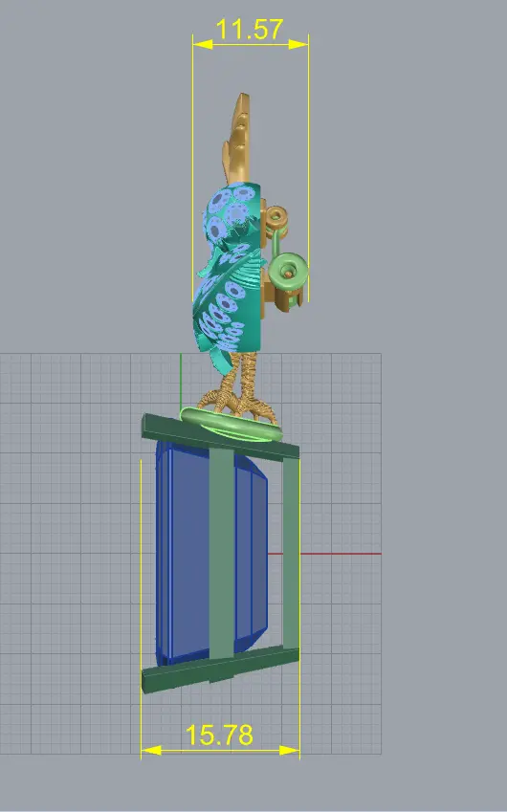This screenshot has width=507, height=812.
Task: Click the right arrowhead of 11.57 dimension
Action: click(x=298, y=45)
